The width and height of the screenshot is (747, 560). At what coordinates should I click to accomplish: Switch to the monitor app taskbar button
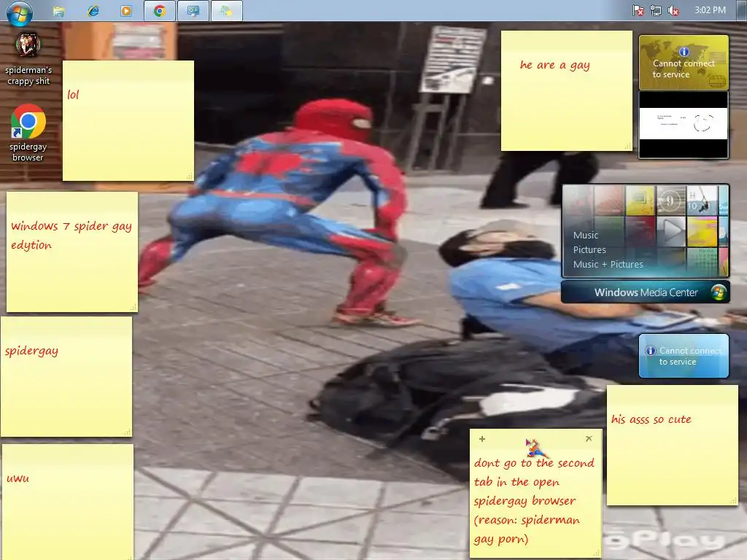coord(193,11)
